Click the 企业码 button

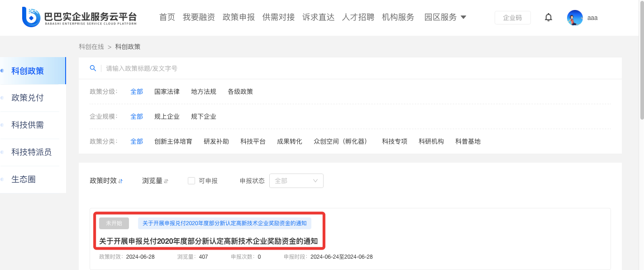[512, 18]
